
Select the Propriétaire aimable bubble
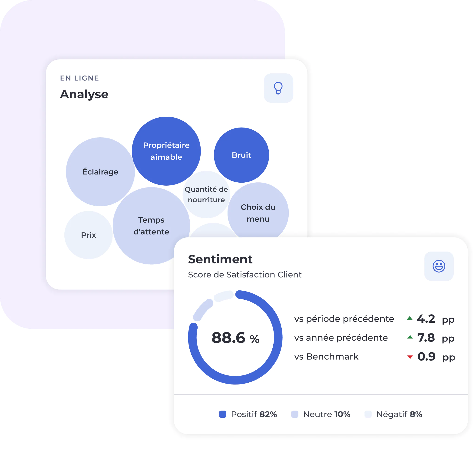pyautogui.click(x=166, y=151)
